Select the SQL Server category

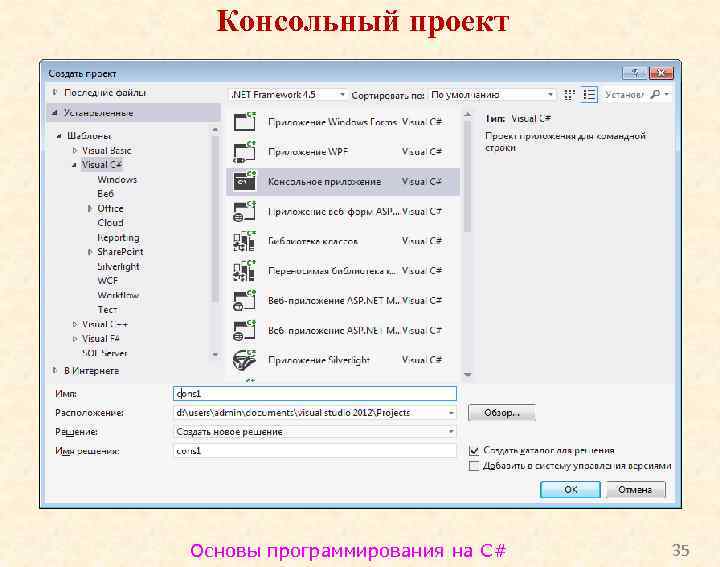pos(104,353)
